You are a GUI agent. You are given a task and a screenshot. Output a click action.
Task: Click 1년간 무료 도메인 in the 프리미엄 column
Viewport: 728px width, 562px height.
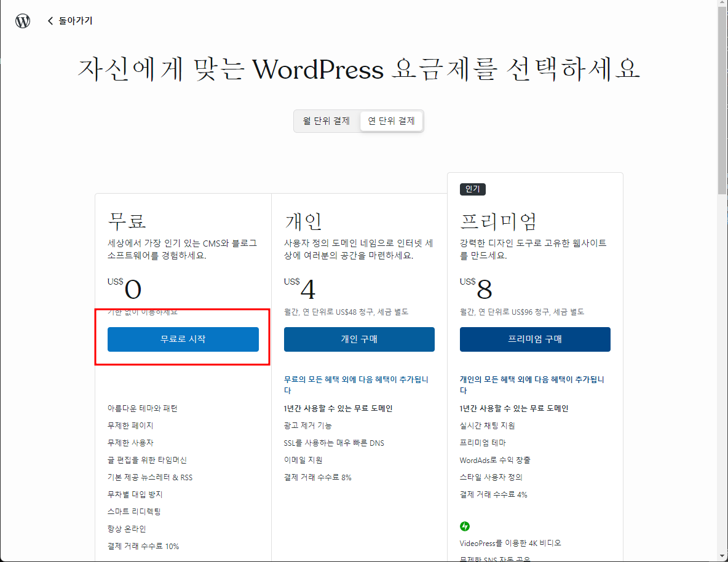pos(514,408)
